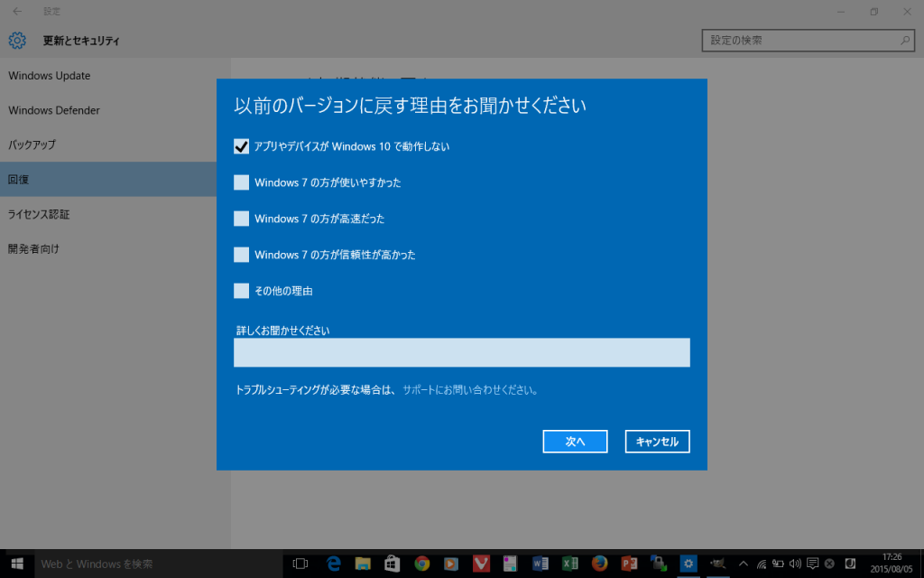Viewport: 924px width, 578px height.
Task: Open the network icon in the system tray
Action: (x=762, y=564)
